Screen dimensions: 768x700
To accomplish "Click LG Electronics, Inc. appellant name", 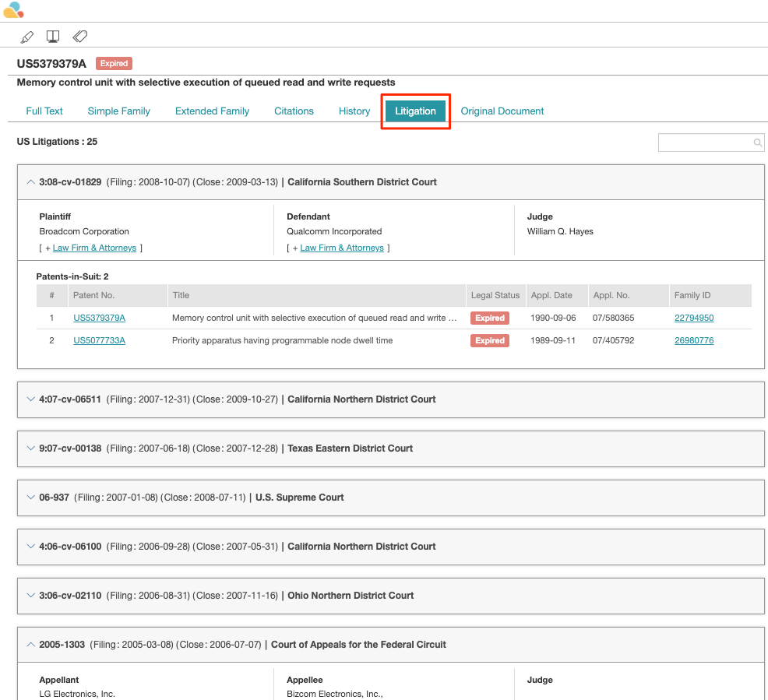I will point(77,694).
